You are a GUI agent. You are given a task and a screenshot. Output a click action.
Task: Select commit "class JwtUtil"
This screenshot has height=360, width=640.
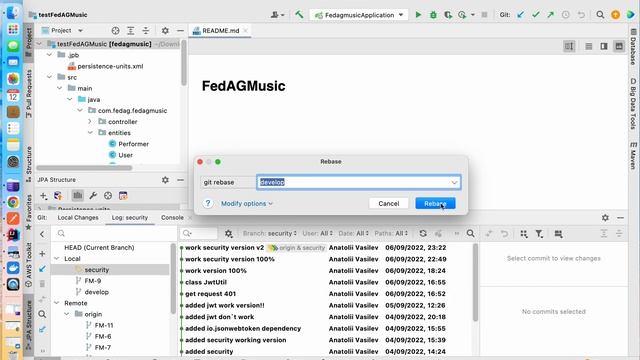[206, 282]
